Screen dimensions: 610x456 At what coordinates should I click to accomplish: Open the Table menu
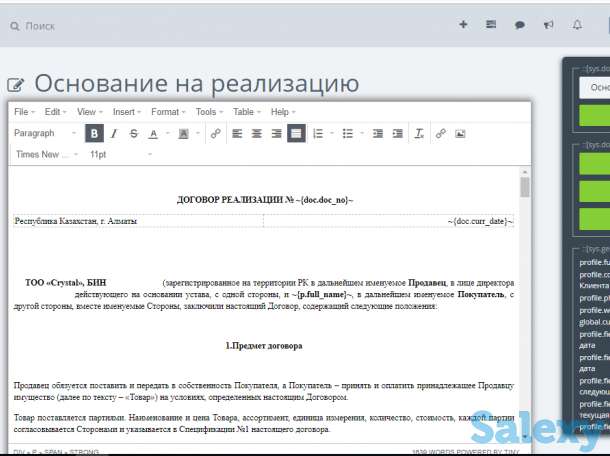(246, 112)
